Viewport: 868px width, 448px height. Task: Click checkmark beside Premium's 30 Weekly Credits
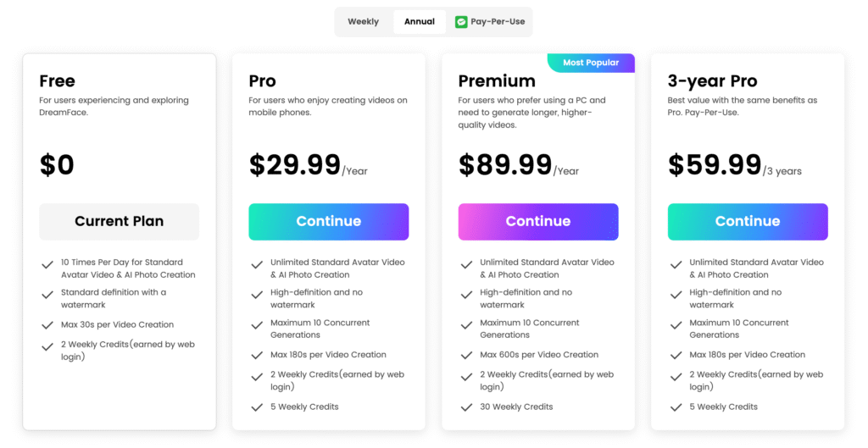467,407
